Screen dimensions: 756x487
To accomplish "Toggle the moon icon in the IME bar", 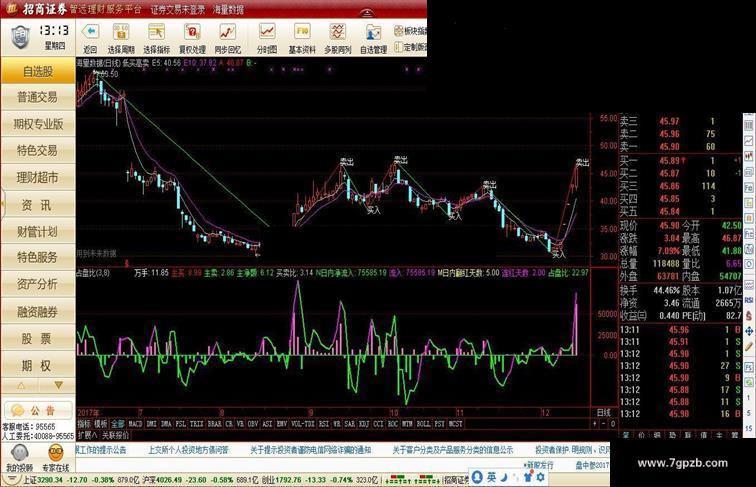I will 504,477.
